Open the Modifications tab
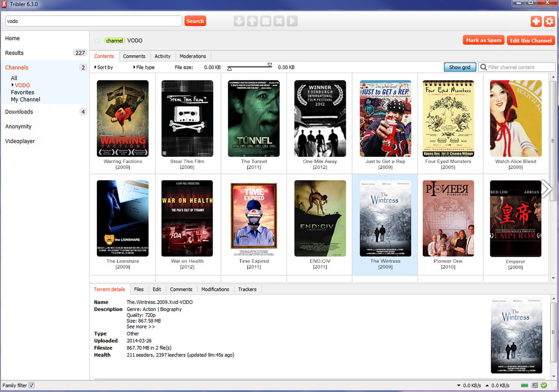Viewport: 559px width, 392px height. [215, 289]
